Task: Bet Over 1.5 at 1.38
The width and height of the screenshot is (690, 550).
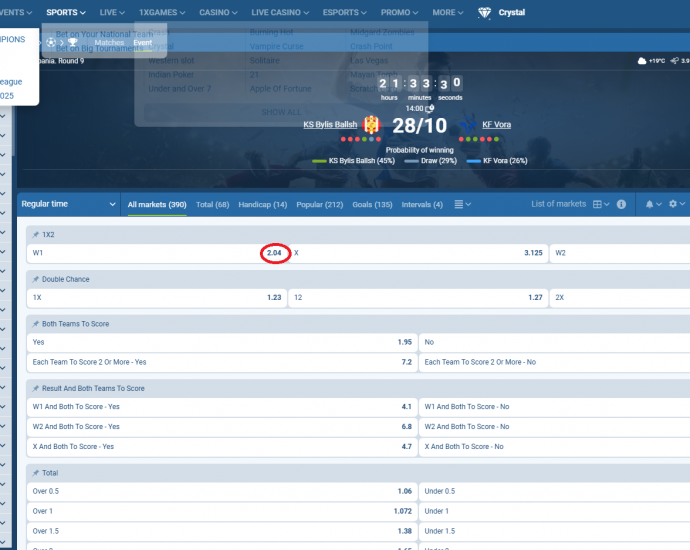Action: click(x=222, y=531)
